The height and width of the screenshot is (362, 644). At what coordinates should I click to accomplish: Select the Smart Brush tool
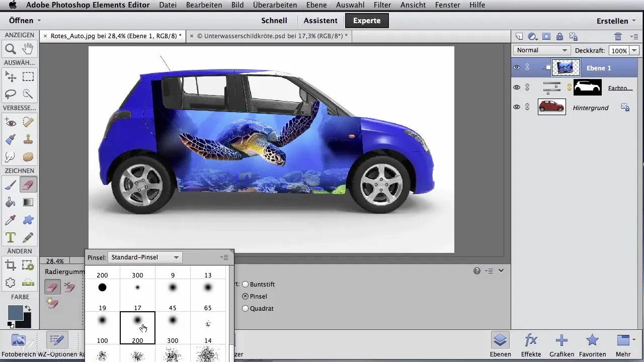point(11,139)
